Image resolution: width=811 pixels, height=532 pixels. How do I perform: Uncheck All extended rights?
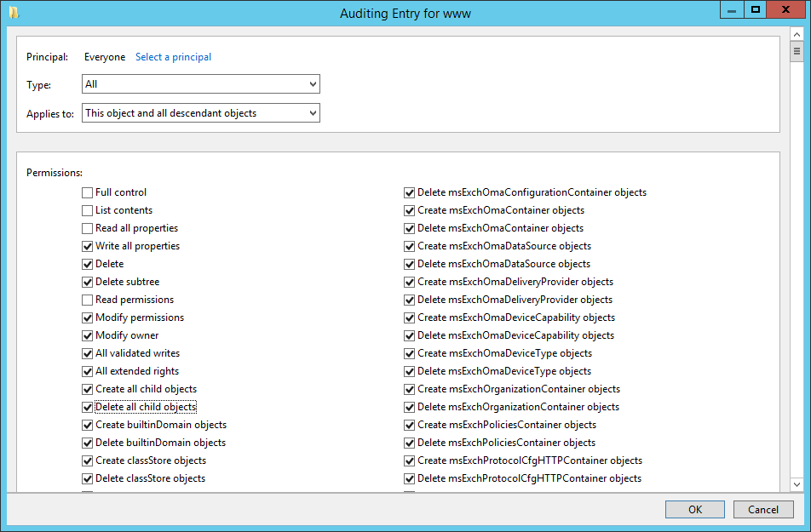point(88,372)
